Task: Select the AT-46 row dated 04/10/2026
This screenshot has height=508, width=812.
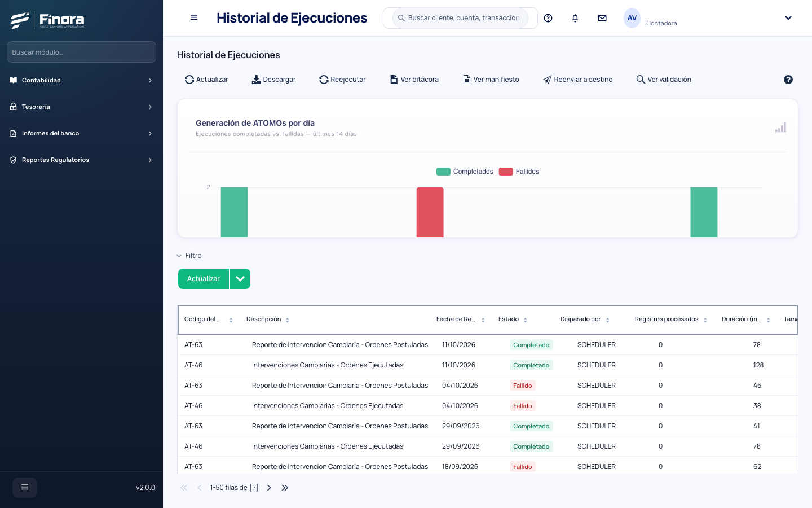Action: point(488,406)
